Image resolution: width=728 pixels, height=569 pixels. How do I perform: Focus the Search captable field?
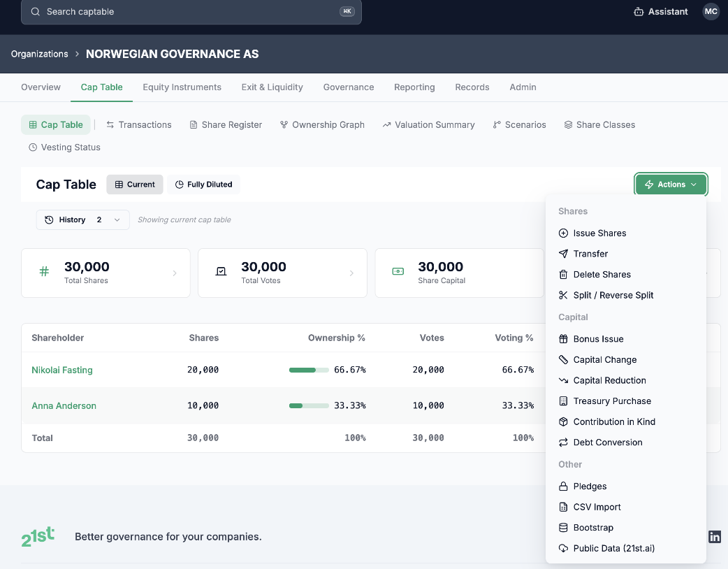coord(191,12)
